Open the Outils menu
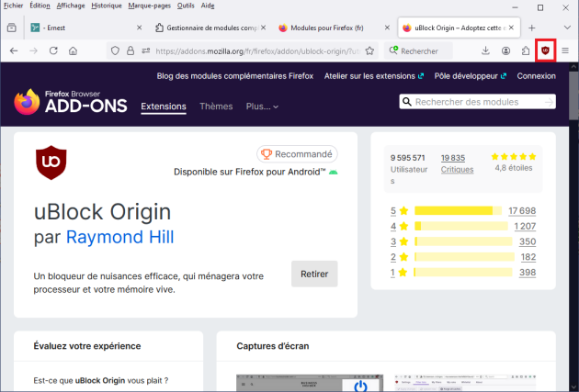The width and height of the screenshot is (579, 392). click(x=187, y=6)
